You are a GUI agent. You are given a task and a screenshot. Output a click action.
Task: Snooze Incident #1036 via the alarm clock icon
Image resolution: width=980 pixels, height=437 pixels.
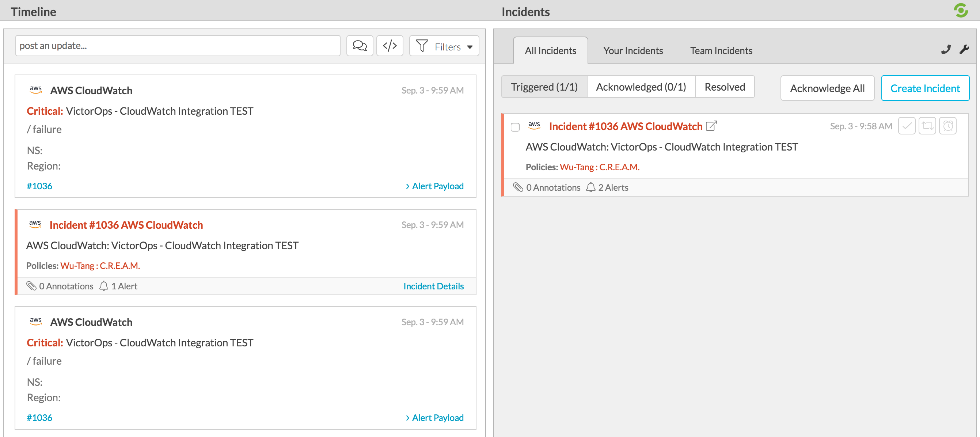(x=948, y=125)
